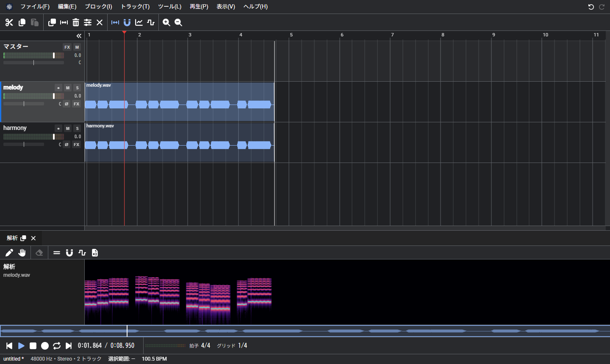Solo the melody track
Screen dimensions: 610x364
77,88
